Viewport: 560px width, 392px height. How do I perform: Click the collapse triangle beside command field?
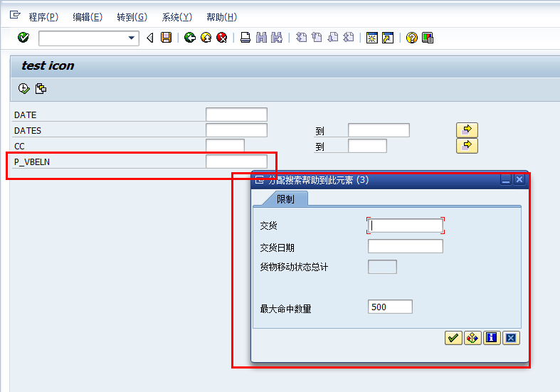click(150, 38)
